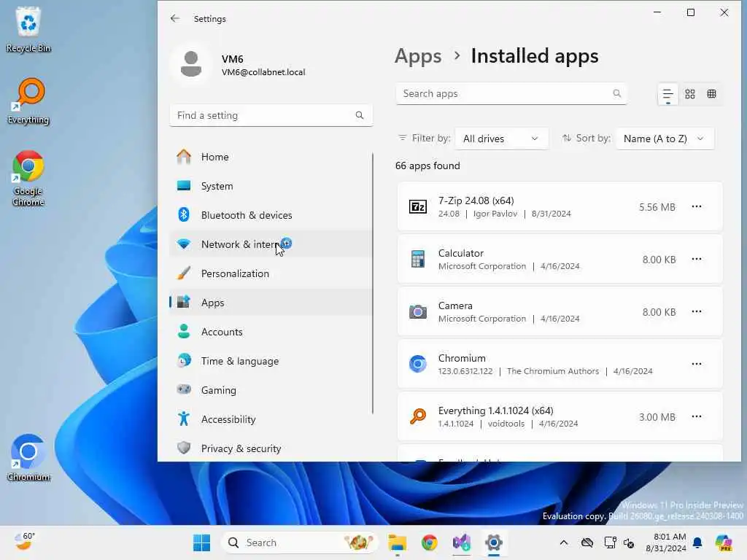Click the VM6@collabnet.local account text

point(263,72)
